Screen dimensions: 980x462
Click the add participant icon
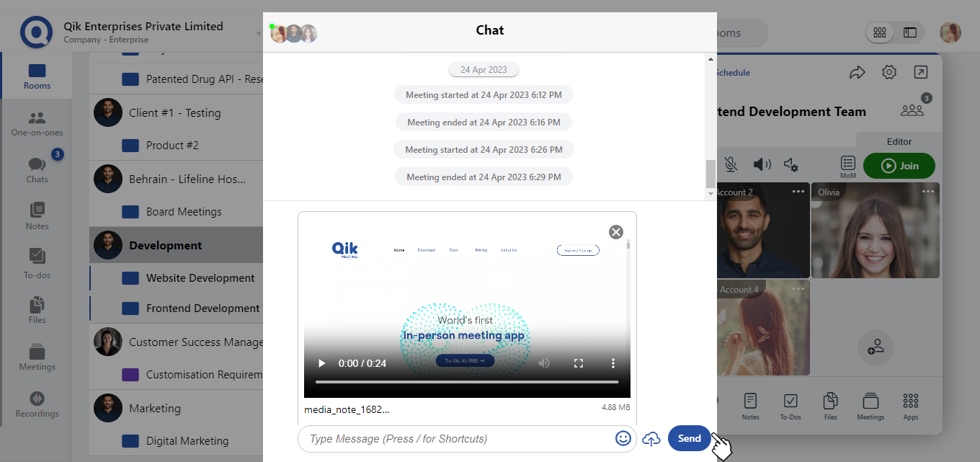tap(876, 346)
